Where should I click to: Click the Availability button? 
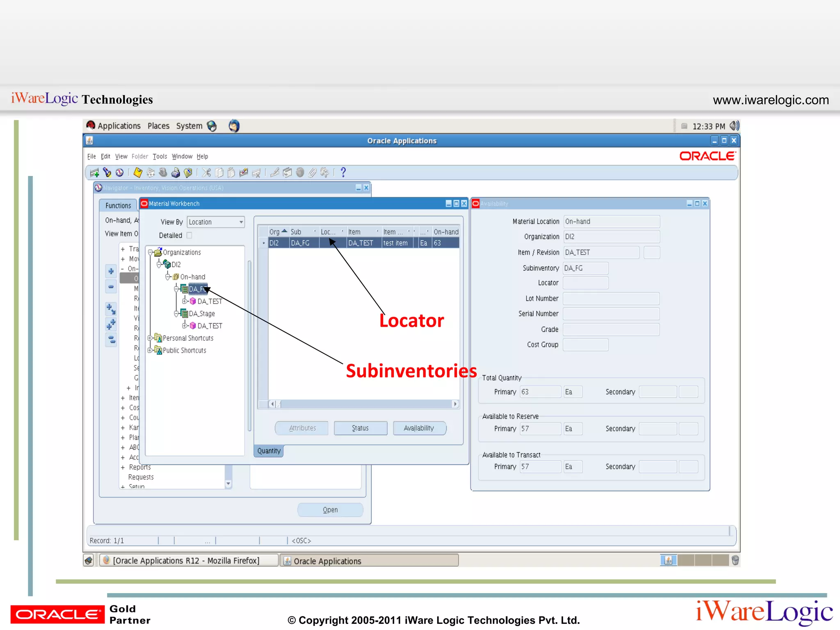pyautogui.click(x=419, y=428)
